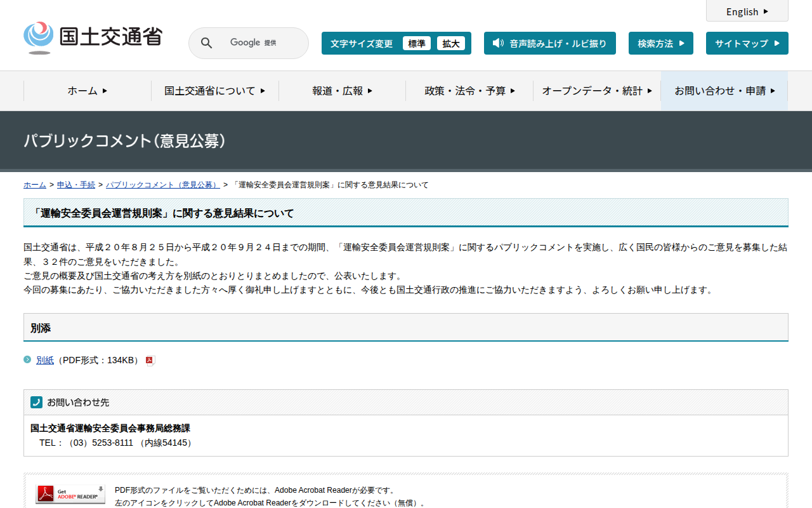The image size is (812, 508).
Task: Click the 文字サイズ変更 label
Action: click(362, 43)
